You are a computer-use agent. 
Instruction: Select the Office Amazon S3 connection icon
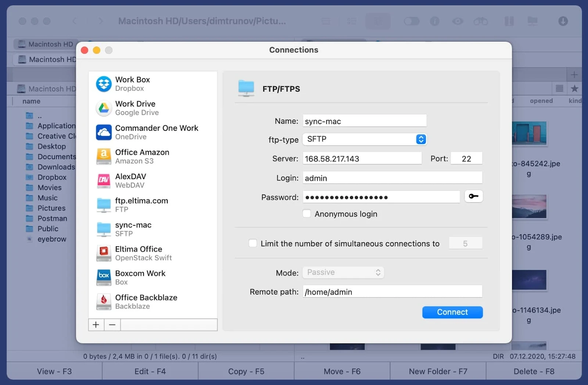[x=104, y=157]
